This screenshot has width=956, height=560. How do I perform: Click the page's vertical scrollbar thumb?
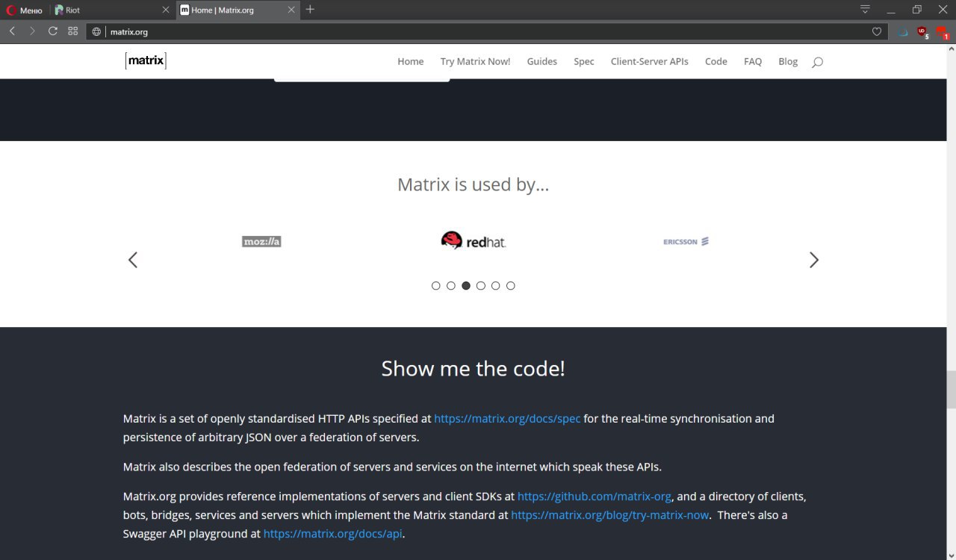point(951,388)
